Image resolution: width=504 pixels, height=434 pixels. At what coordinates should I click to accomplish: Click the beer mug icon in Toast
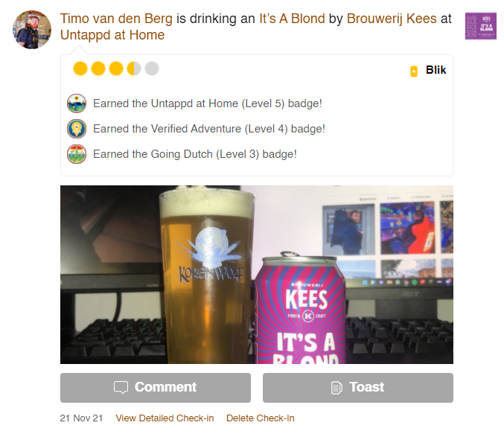[336, 387]
